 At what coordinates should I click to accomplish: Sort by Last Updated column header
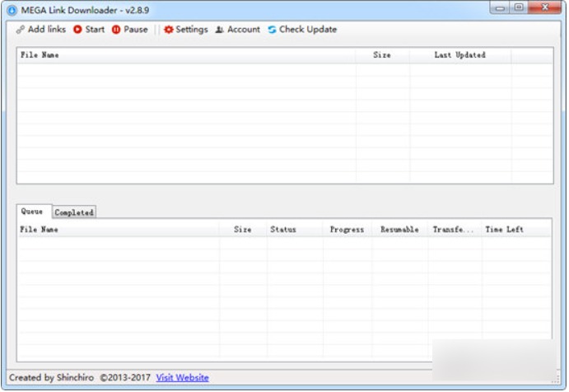[x=460, y=55]
